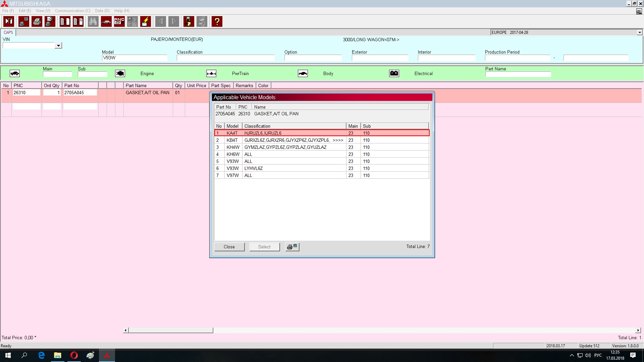644x362 pixels.
Task: Click the horizontal scrollbar thumb
Action: point(170,330)
